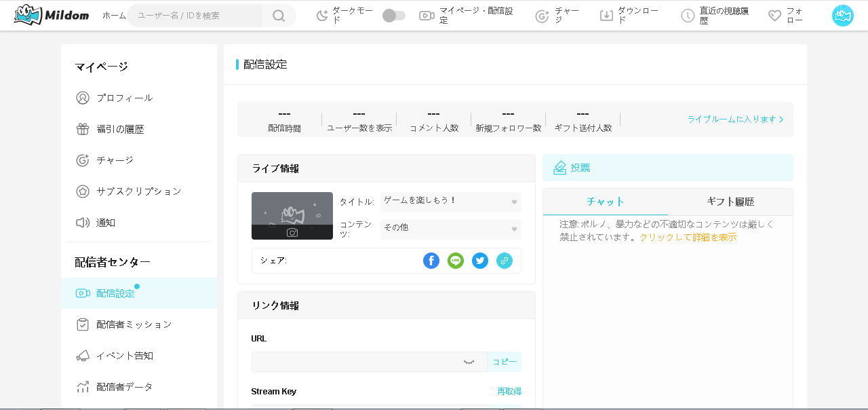Click the dark mode moon icon

click(x=322, y=16)
